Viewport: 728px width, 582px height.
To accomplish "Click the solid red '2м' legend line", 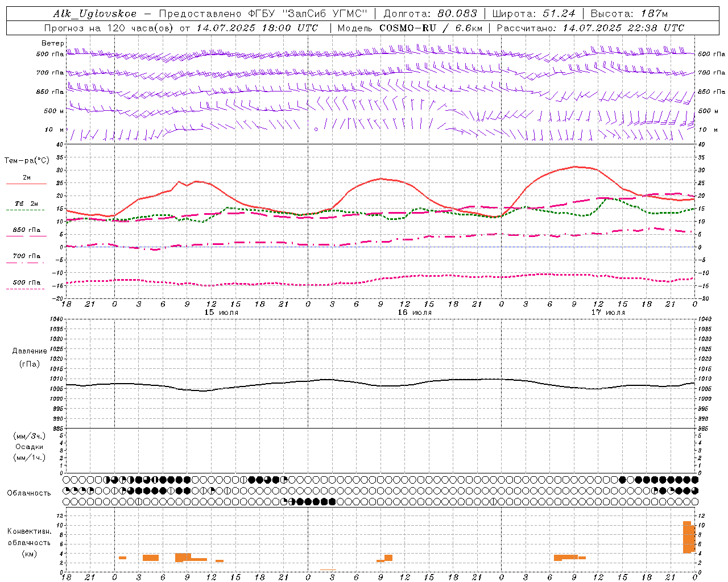I will click(26, 184).
